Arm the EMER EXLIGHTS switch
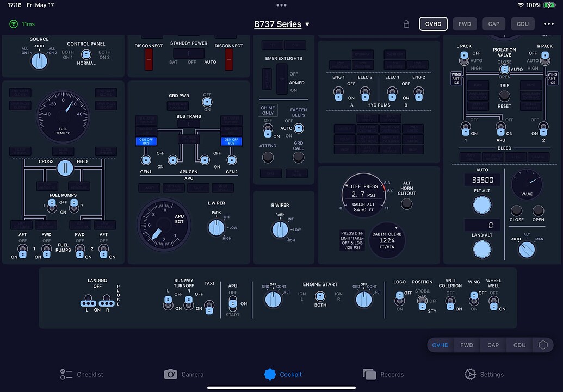The image size is (563, 392). tap(281, 80)
